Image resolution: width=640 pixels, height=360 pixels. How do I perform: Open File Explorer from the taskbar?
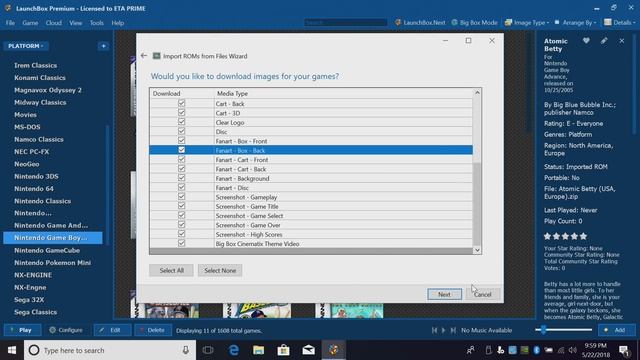258,350
